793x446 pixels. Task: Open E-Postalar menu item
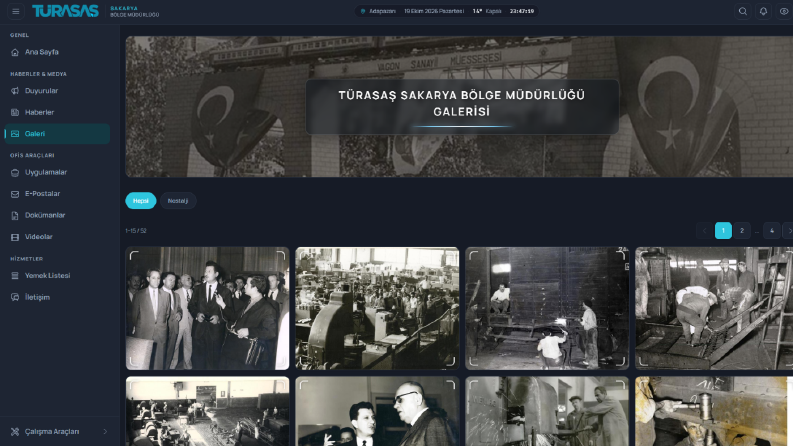(x=57, y=194)
